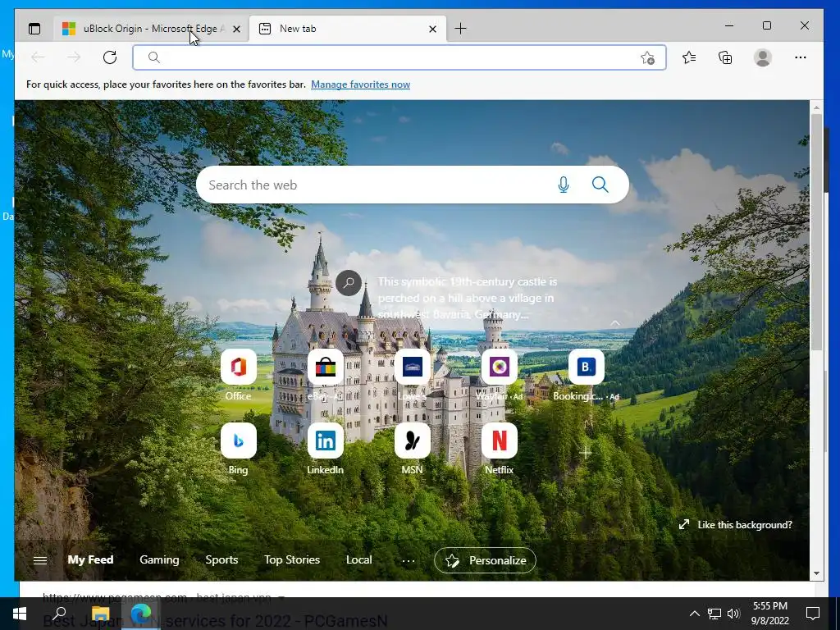Screen dimensions: 840x630
Task: Click the web search magnifier icon
Action: [x=600, y=185]
